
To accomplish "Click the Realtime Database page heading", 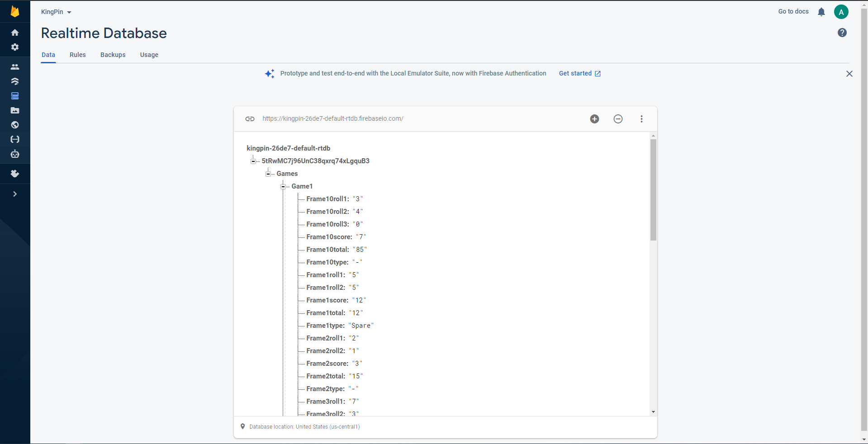I will [104, 33].
